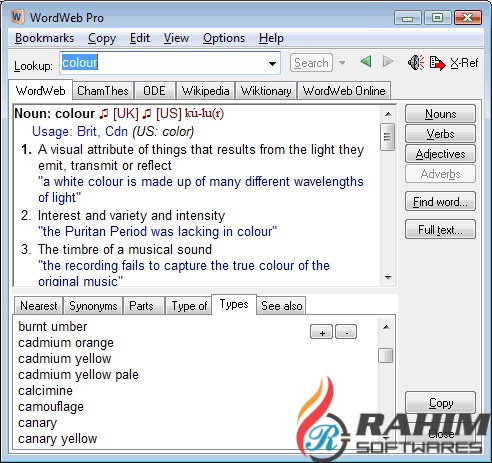The width and height of the screenshot is (492, 463).
Task: Select the Type of tab
Action: click(x=189, y=306)
